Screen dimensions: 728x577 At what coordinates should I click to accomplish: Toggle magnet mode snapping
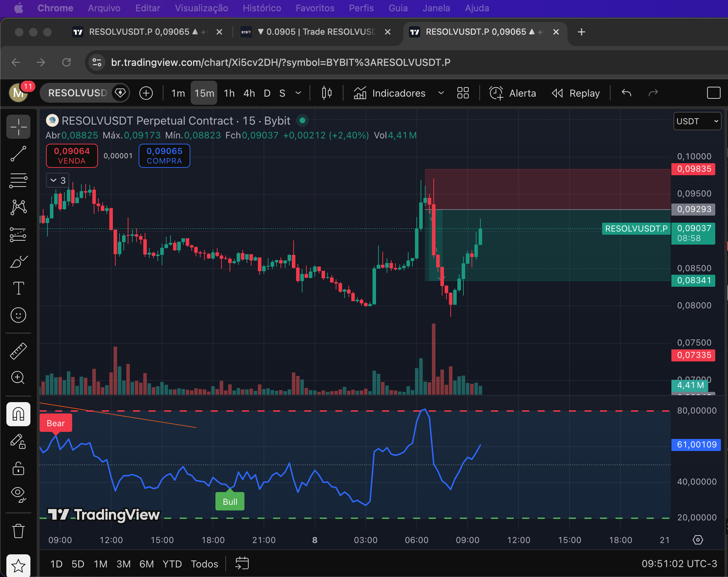(18, 414)
